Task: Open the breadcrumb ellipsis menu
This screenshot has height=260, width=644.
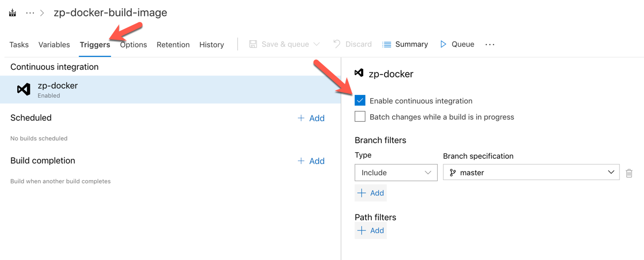Action: pyautogui.click(x=30, y=13)
